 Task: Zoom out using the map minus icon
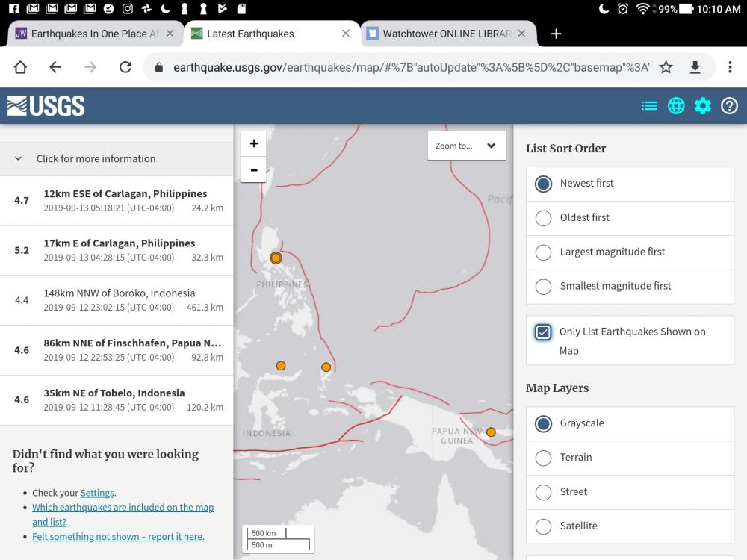click(253, 169)
